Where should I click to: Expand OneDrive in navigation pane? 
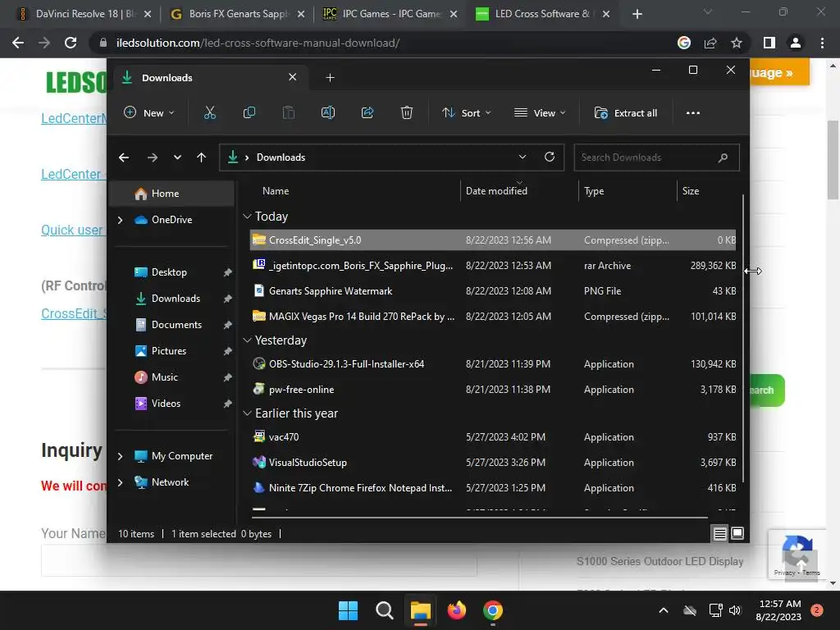click(120, 220)
